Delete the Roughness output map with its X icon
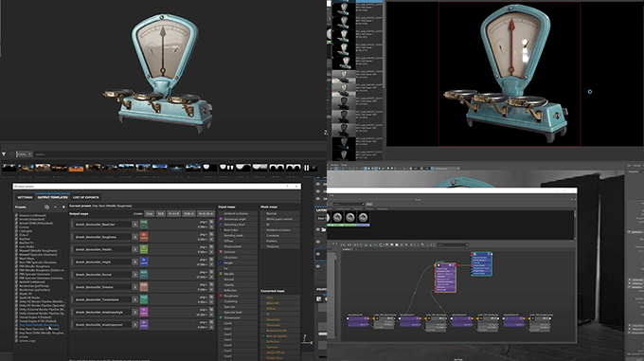 click(x=211, y=240)
